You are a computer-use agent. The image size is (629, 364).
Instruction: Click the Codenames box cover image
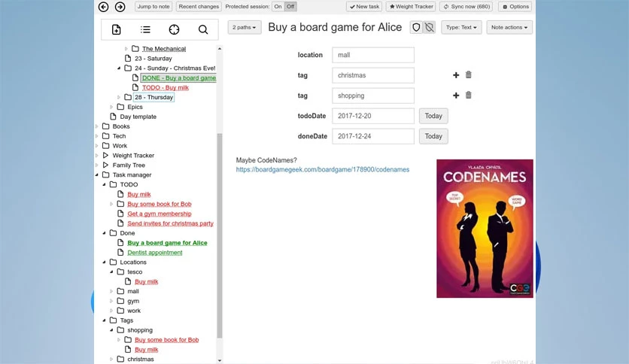pyautogui.click(x=485, y=229)
